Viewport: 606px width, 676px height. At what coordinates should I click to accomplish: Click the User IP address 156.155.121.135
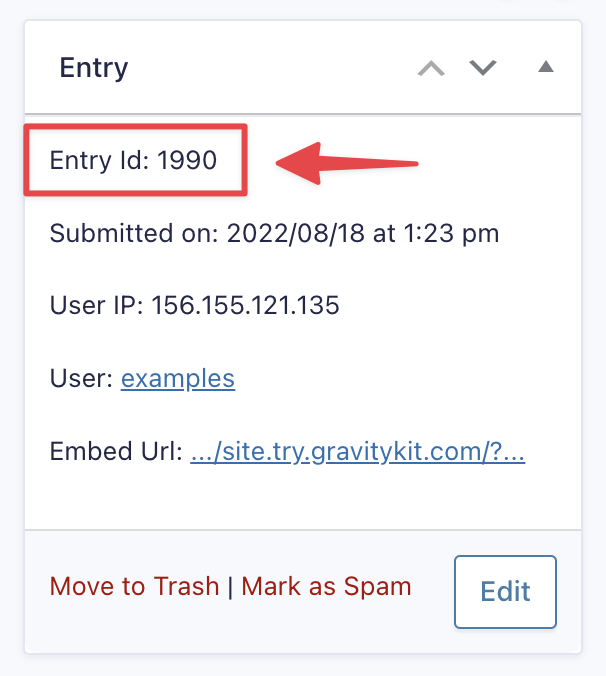(x=246, y=306)
